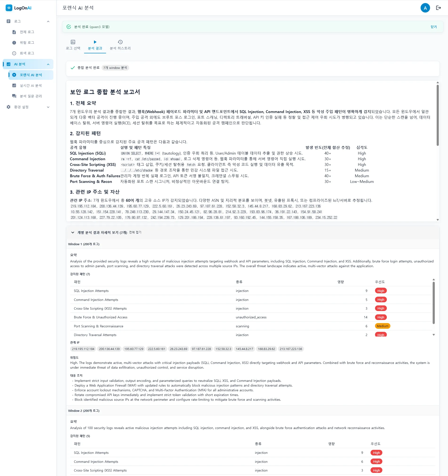Viewport: 448px width, 476px height.
Task: Open the user avatar A
Action: pyautogui.click(x=425, y=8)
